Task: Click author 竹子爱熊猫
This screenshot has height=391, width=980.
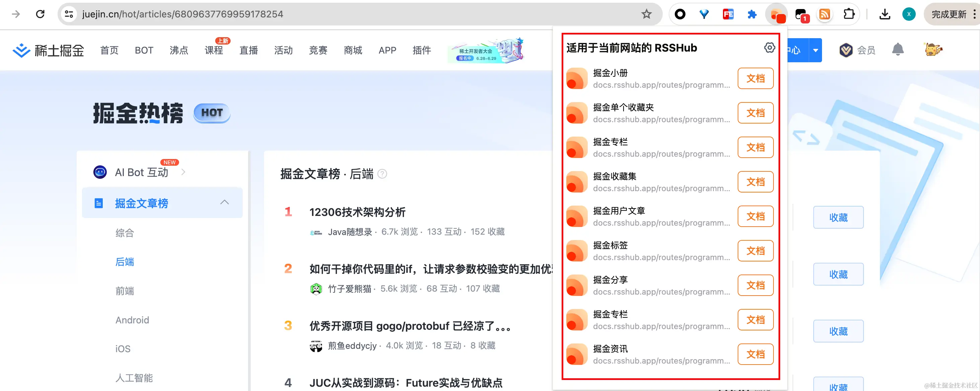Action: 350,289
